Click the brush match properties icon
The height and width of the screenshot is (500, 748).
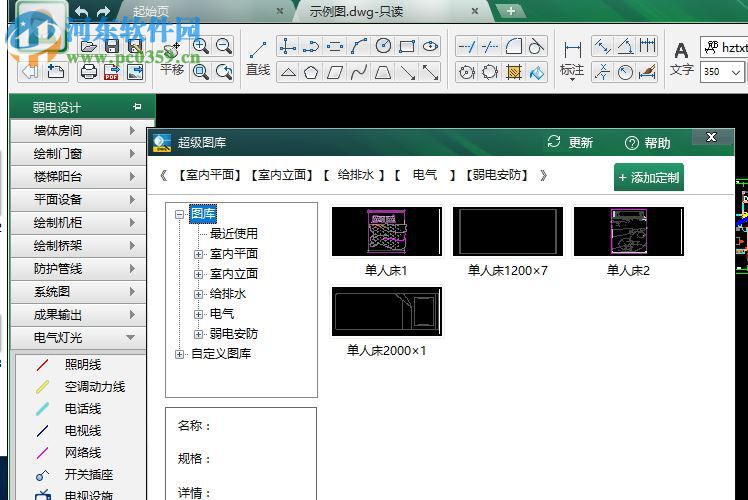(x=647, y=73)
